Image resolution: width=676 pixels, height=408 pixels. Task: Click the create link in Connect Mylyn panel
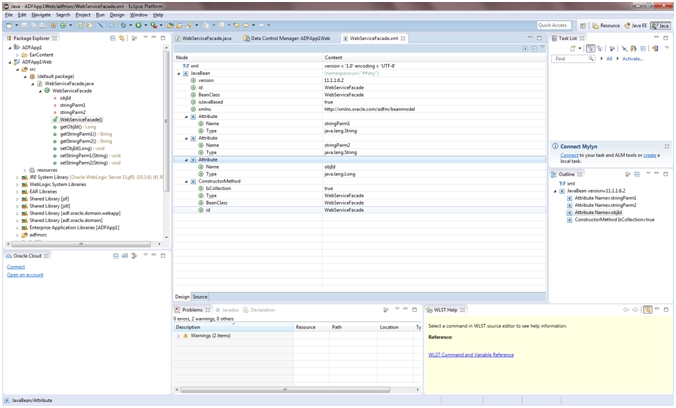650,155
